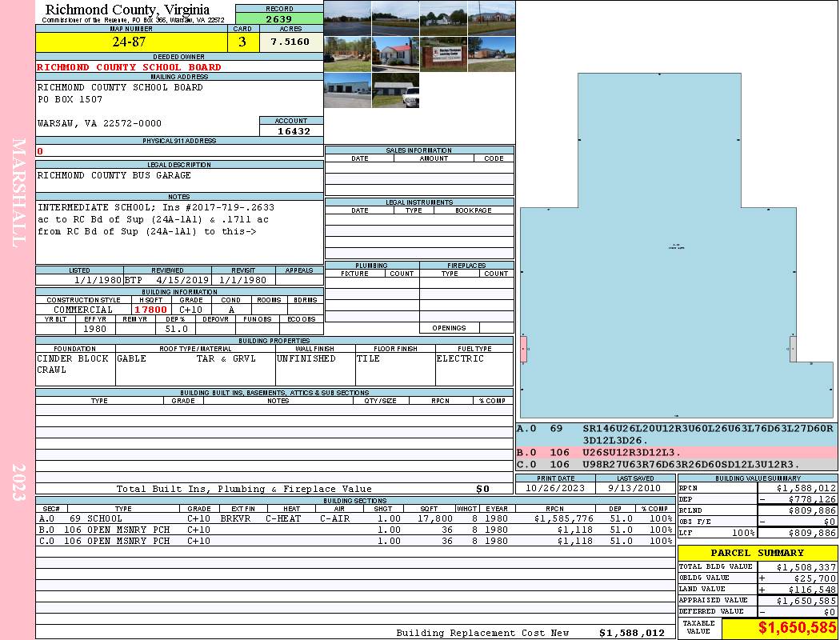840x640 pixels.
Task: Click the green record number 2639
Action: point(279,18)
